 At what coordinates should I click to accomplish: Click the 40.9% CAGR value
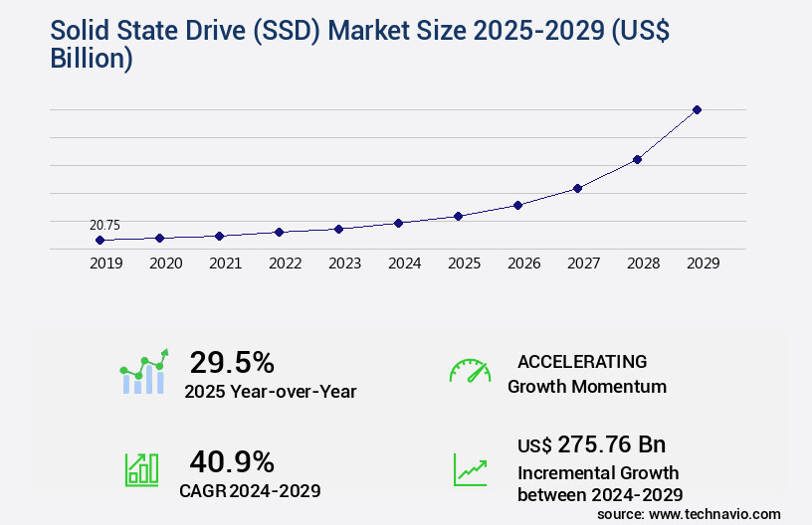coord(232,461)
